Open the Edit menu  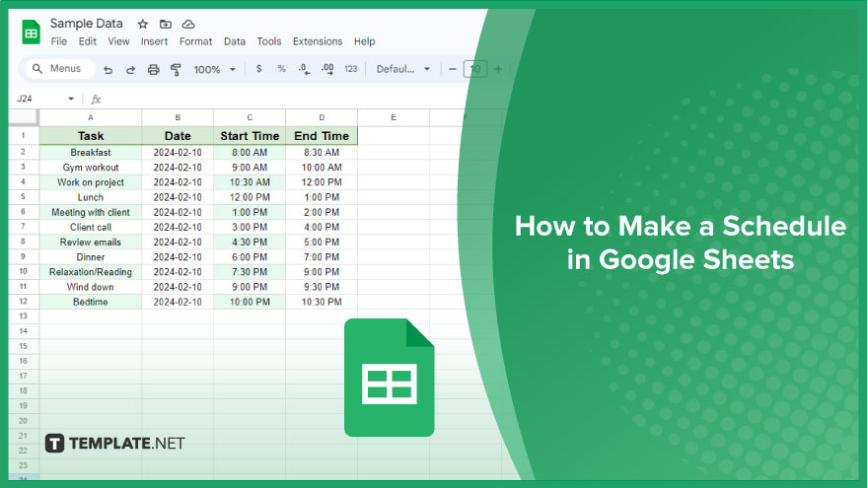[87, 41]
